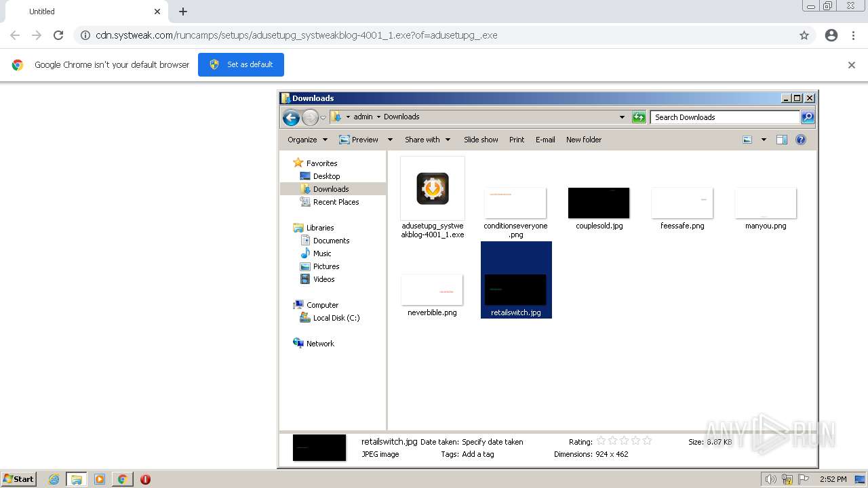Open Chrome from the taskbar
The image size is (868, 488).
123,479
